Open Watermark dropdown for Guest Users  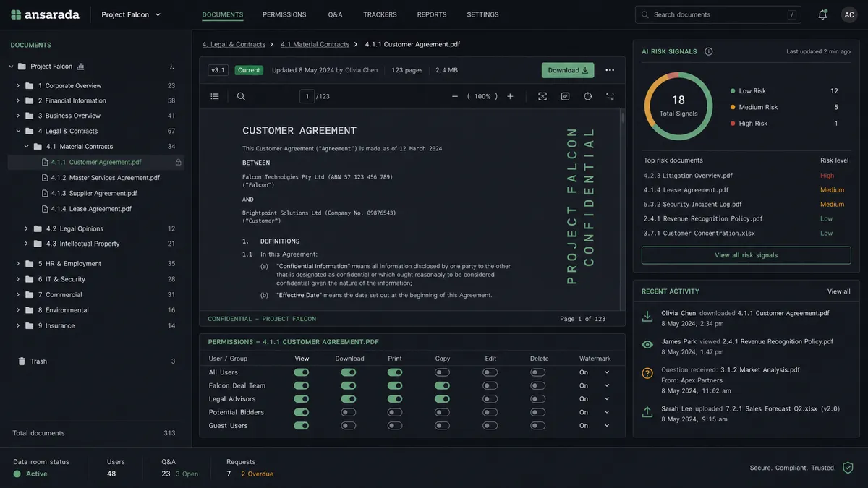[x=606, y=426]
